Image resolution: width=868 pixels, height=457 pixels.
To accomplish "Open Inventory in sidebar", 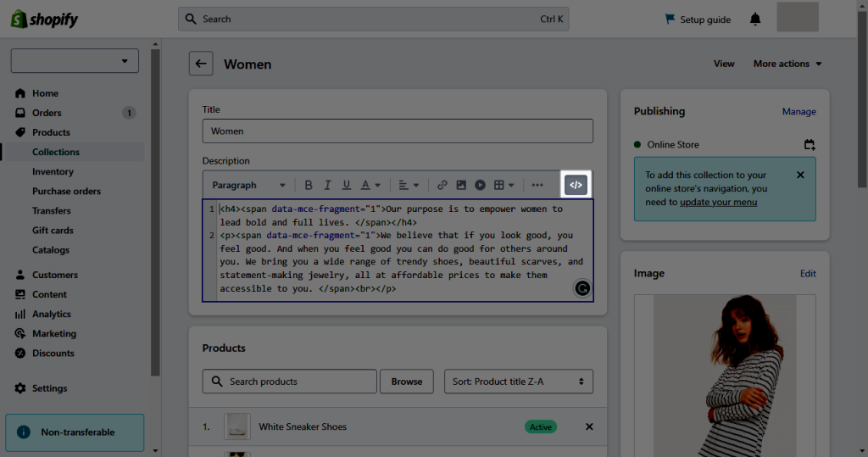I will (53, 172).
